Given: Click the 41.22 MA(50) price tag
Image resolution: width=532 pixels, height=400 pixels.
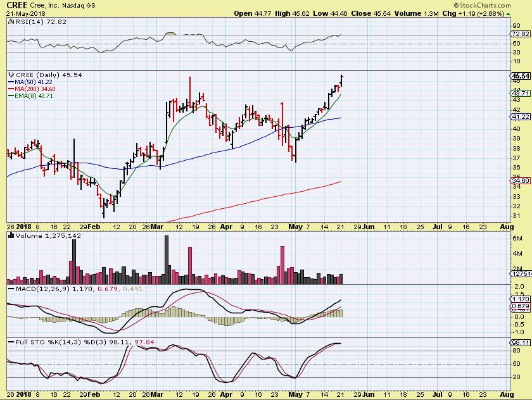Looking at the screenshot, I should click(x=521, y=116).
